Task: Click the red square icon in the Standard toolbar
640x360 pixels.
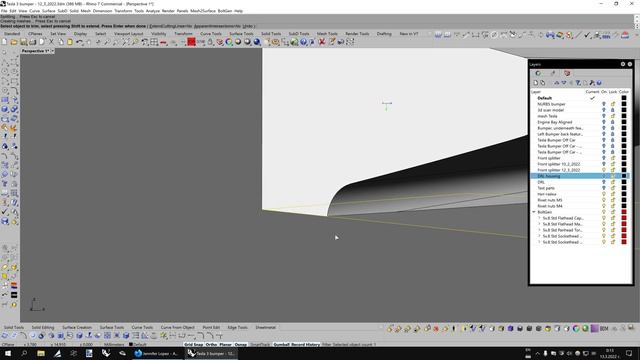Action: click(x=191, y=42)
